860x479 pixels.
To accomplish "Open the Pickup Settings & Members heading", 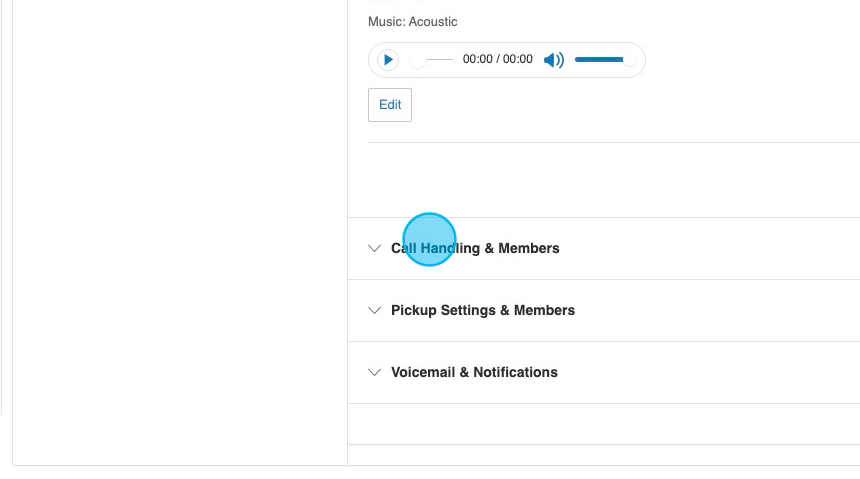I will click(x=482, y=310).
